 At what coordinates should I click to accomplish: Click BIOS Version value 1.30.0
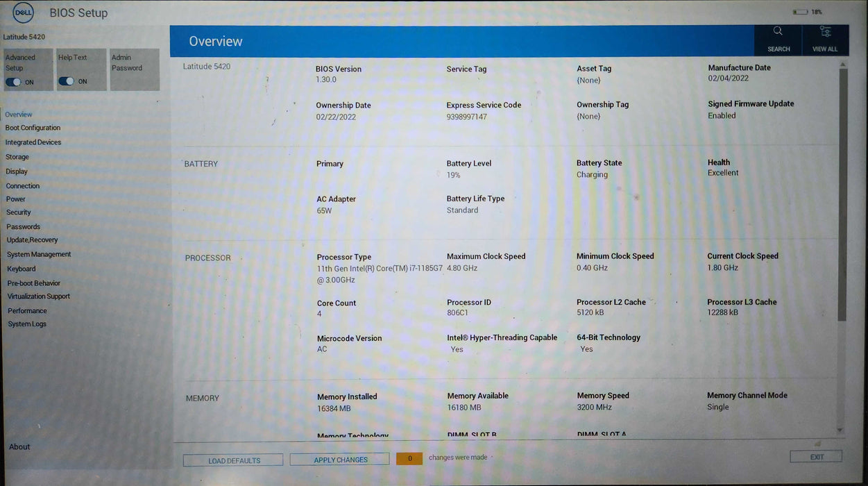[x=326, y=80]
